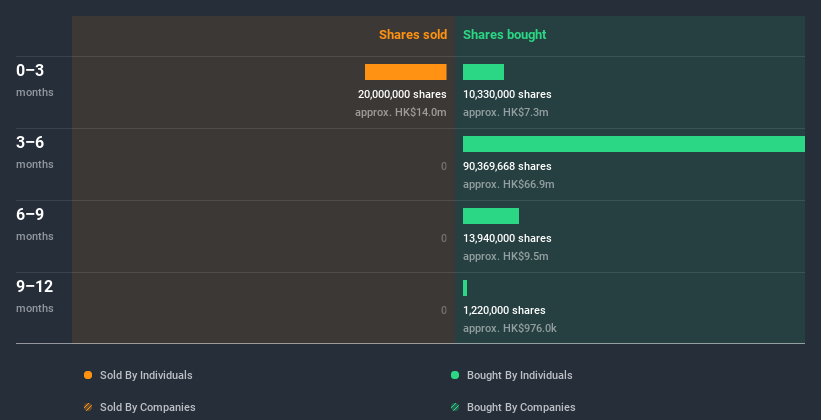Click the 10,330,000 shares value
Image resolution: width=821 pixels, height=420 pixels.
point(507,94)
